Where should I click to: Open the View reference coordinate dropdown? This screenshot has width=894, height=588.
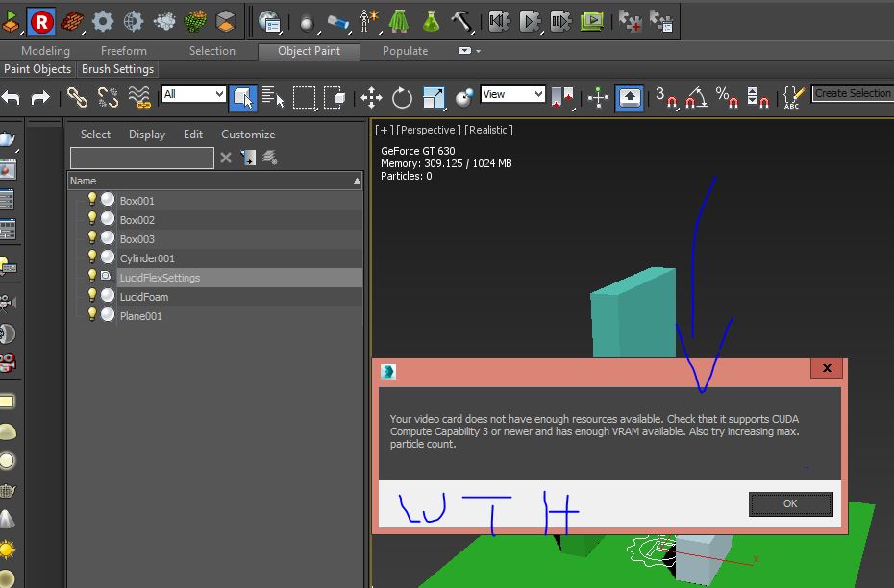[x=512, y=94]
